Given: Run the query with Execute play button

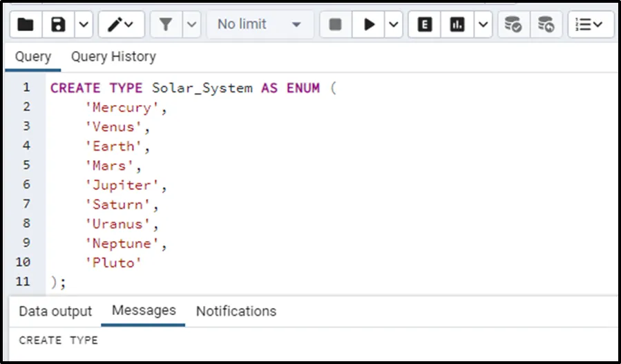Looking at the screenshot, I should coord(370,25).
